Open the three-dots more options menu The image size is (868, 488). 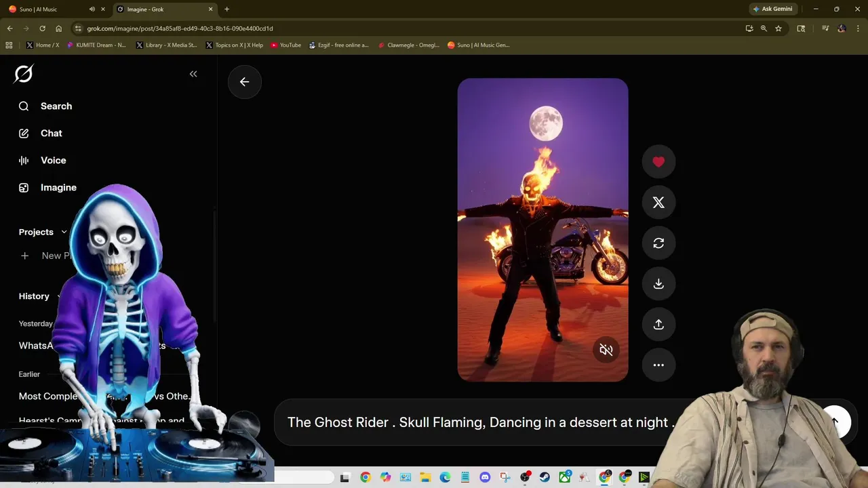click(658, 365)
